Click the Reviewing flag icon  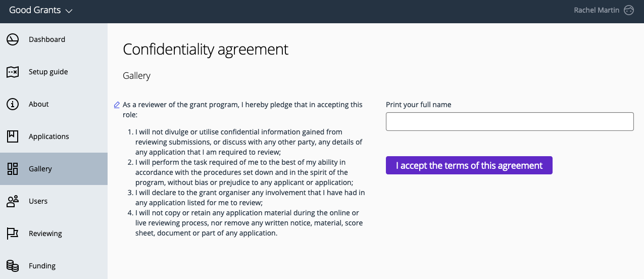(13, 234)
